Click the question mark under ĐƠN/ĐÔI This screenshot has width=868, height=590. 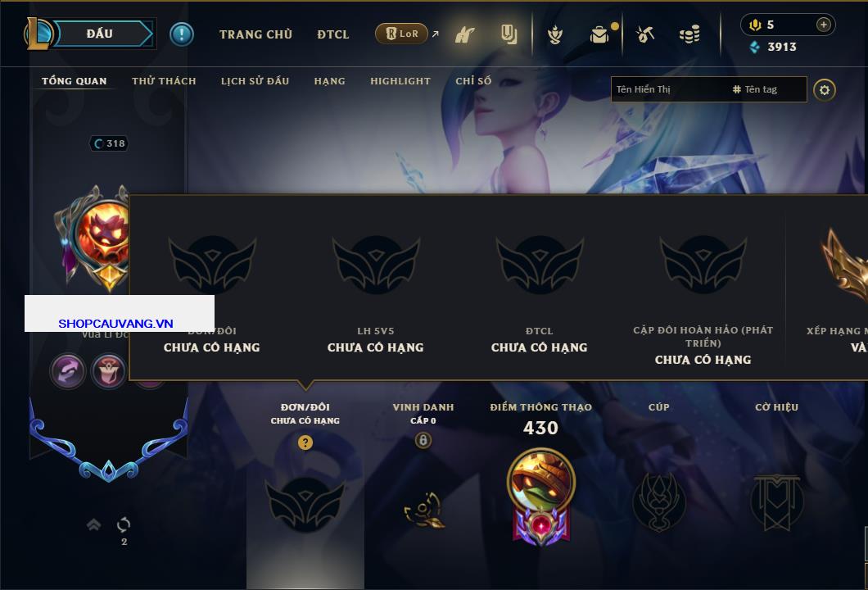305,442
